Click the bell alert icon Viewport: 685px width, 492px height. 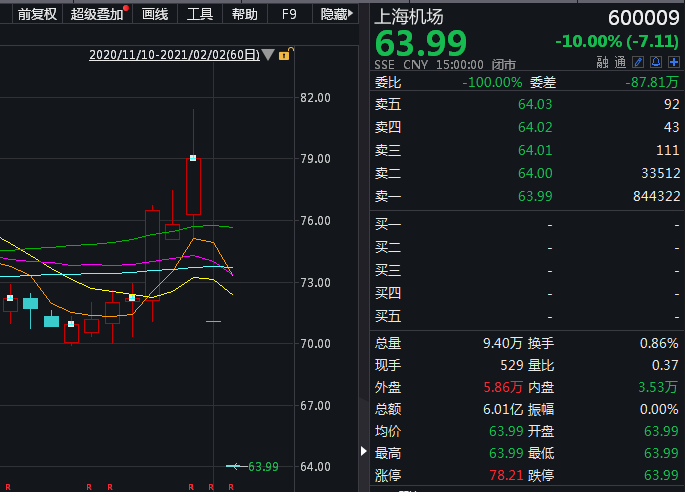coord(656,62)
